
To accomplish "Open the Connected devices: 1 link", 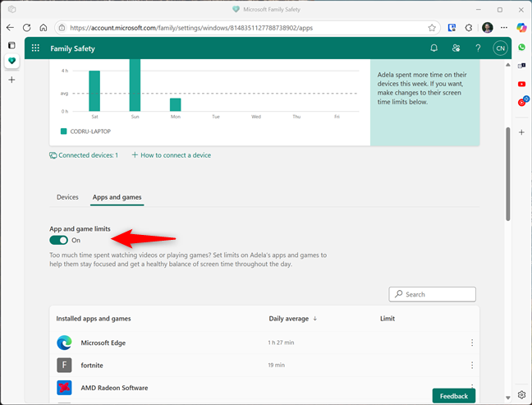I will click(84, 155).
